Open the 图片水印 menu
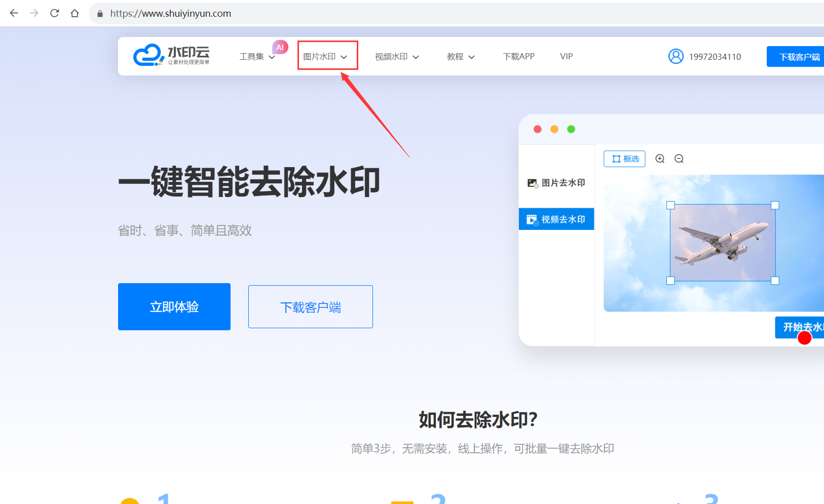The image size is (824, 504). coord(319,57)
